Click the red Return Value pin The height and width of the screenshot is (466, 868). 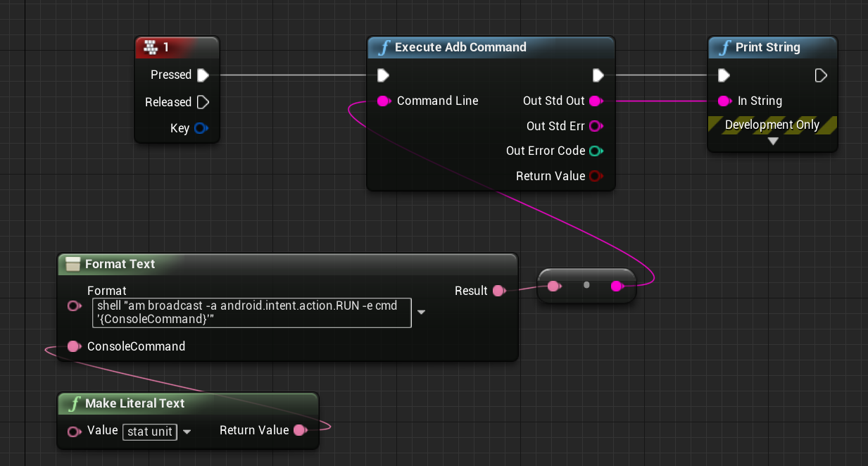[x=596, y=176]
